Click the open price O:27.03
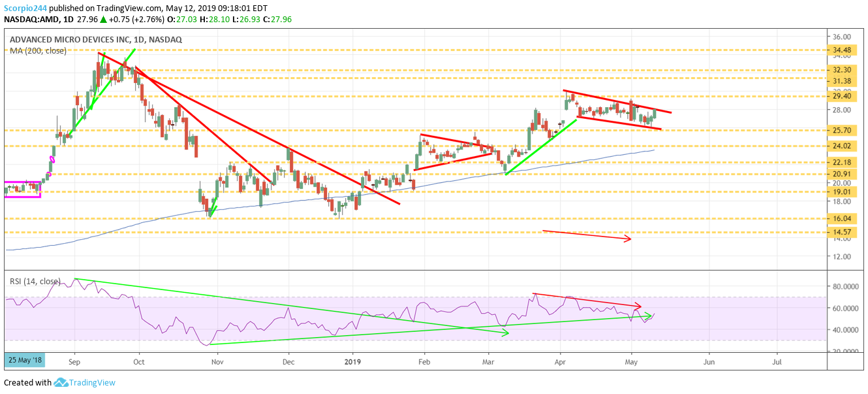 click(182, 20)
